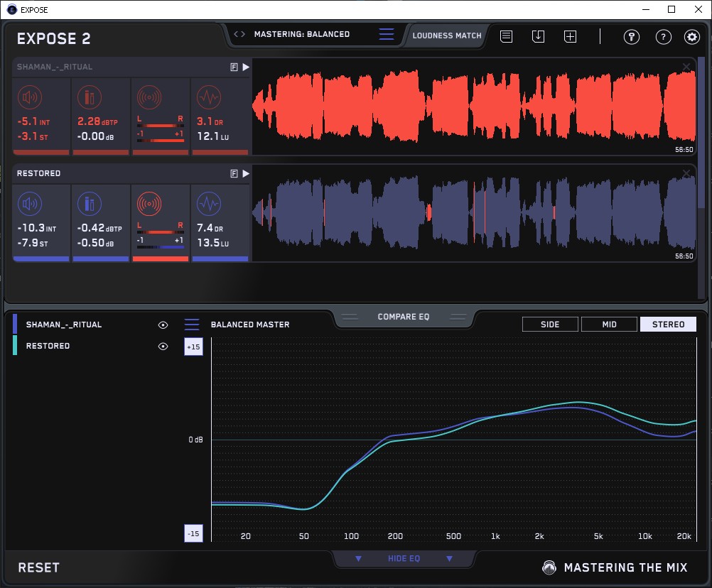Collapse the EQ panel with Hide EQ

tap(404, 558)
